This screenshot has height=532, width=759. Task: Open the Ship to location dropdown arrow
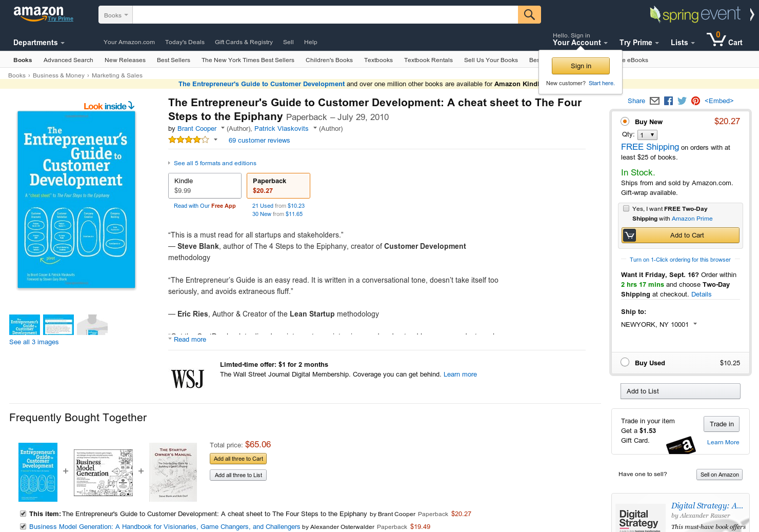pyautogui.click(x=695, y=324)
